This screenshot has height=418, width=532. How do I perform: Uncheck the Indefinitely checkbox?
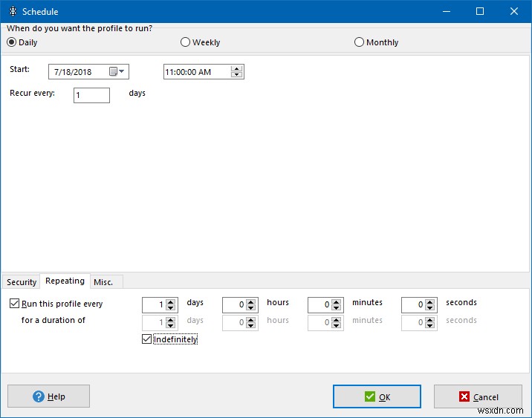(x=146, y=339)
